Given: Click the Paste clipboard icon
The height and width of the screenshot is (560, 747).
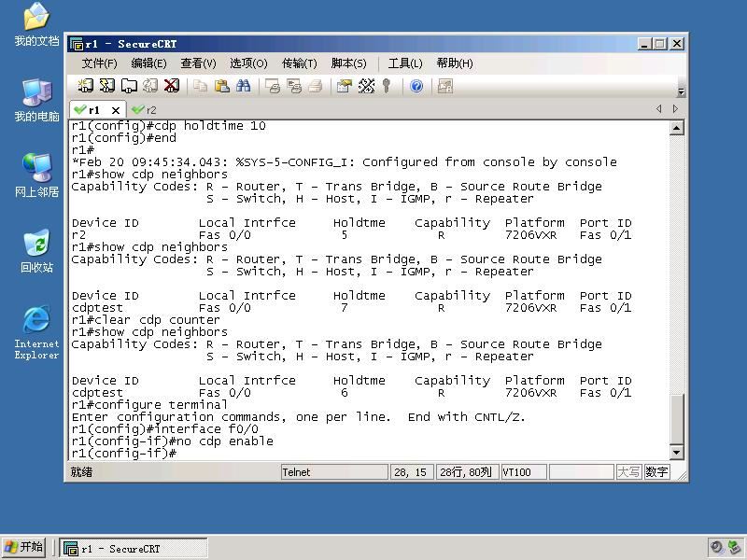Looking at the screenshot, I should pos(222,86).
